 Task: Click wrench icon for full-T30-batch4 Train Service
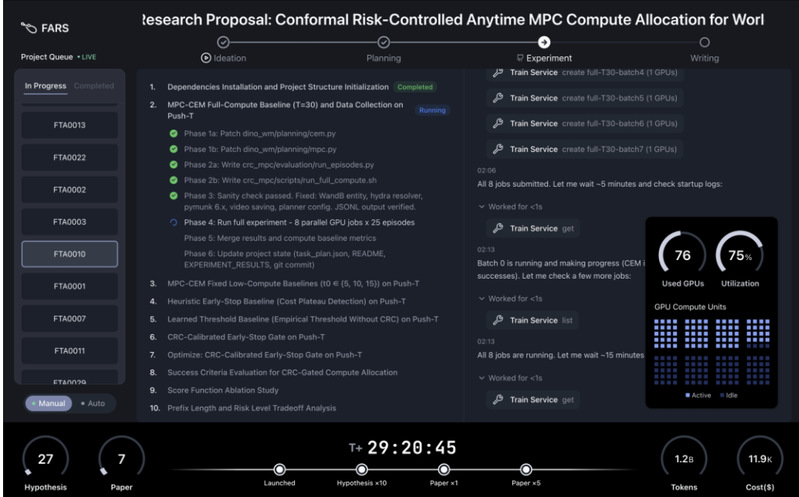(x=497, y=73)
